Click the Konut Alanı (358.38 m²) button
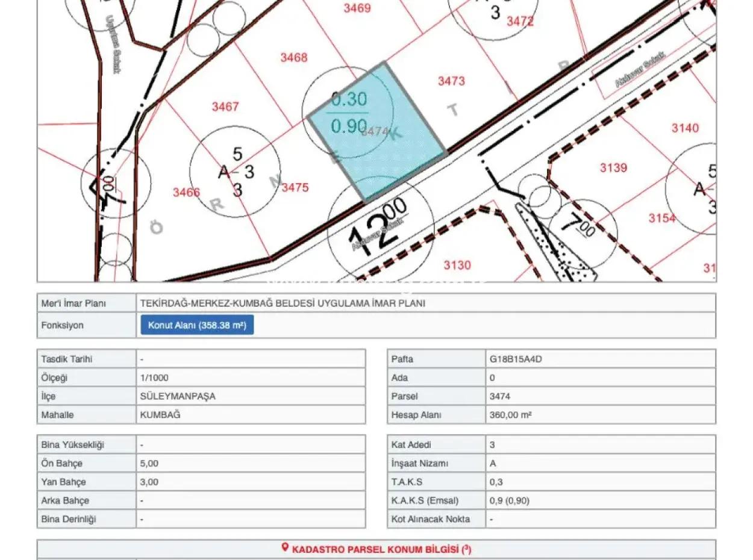 [196, 325]
